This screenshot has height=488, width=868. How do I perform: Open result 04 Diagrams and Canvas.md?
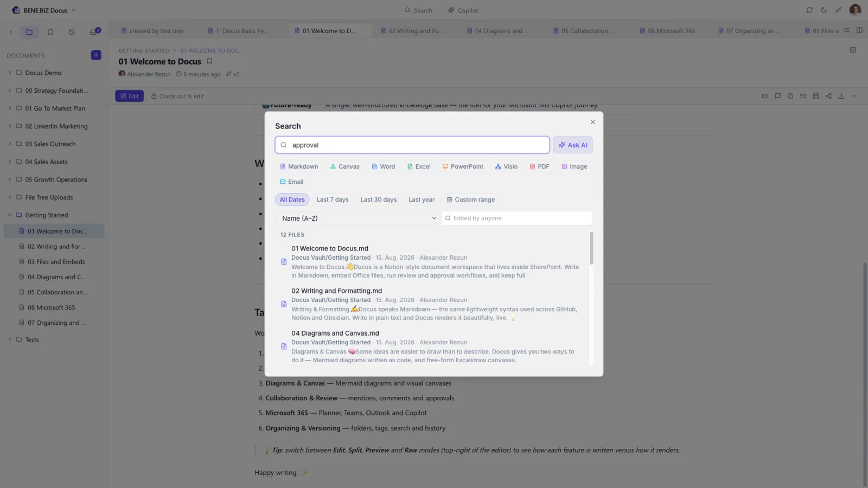[431, 346]
